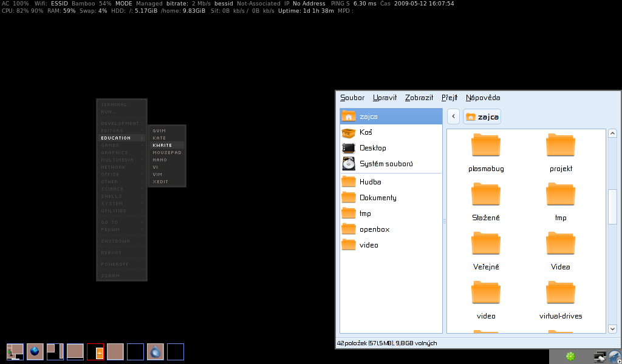
Task: Expand the Multimedia submenu
Action: pyautogui.click(x=121, y=160)
